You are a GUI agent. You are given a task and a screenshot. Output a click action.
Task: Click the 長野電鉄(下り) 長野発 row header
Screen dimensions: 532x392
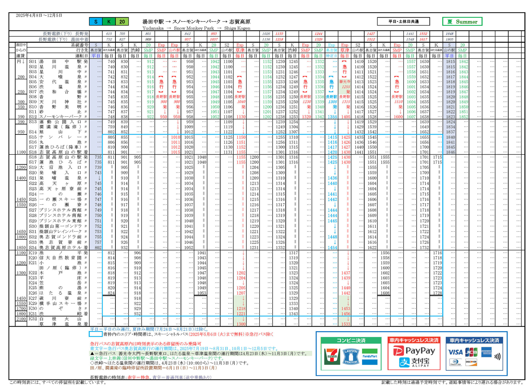click(x=65, y=34)
